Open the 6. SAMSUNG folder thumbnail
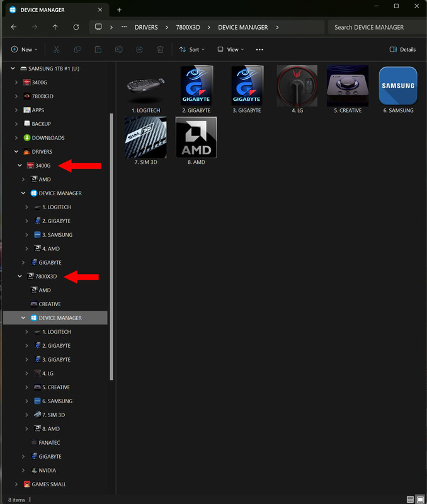This screenshot has height=504, width=427. point(398,89)
